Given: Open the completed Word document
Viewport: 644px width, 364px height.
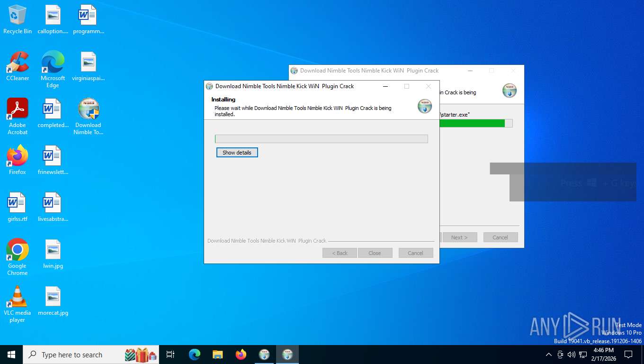Looking at the screenshot, I should (53, 114).
